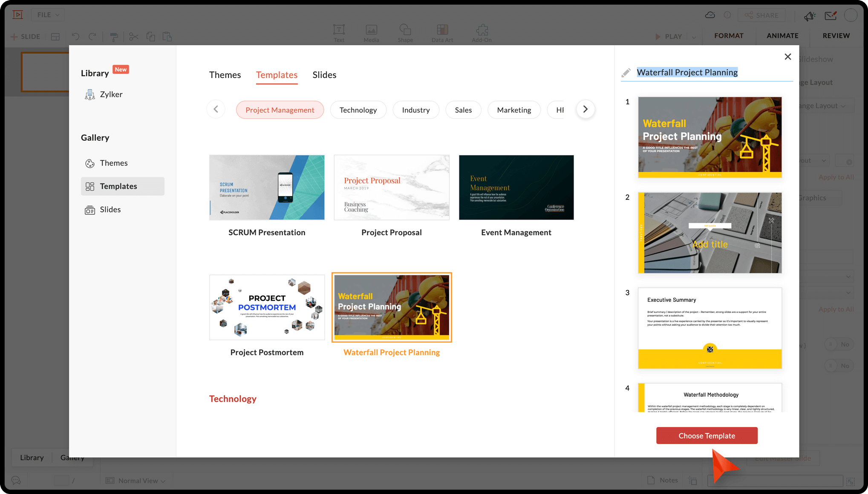Add a new SLIDE
The width and height of the screenshot is (868, 494).
26,37
